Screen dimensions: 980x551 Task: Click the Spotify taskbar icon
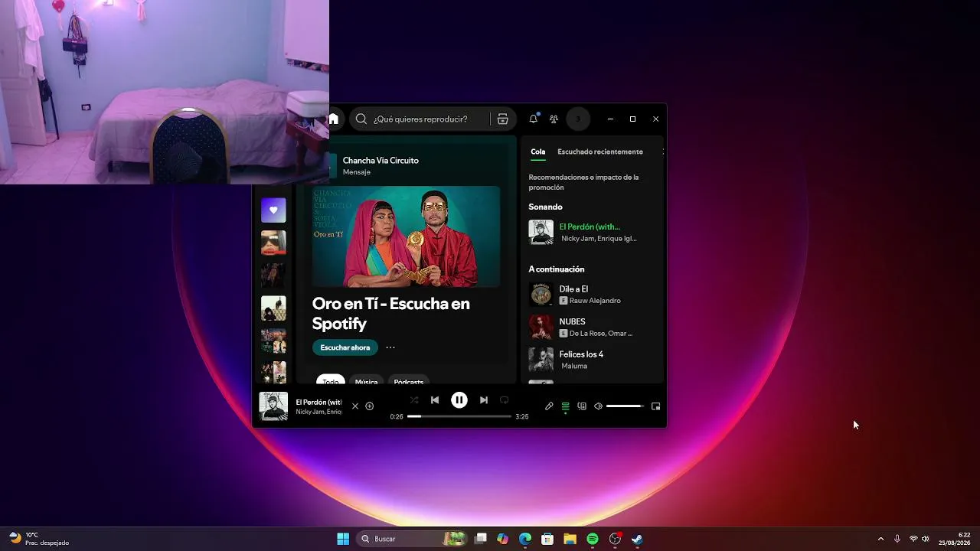593,539
